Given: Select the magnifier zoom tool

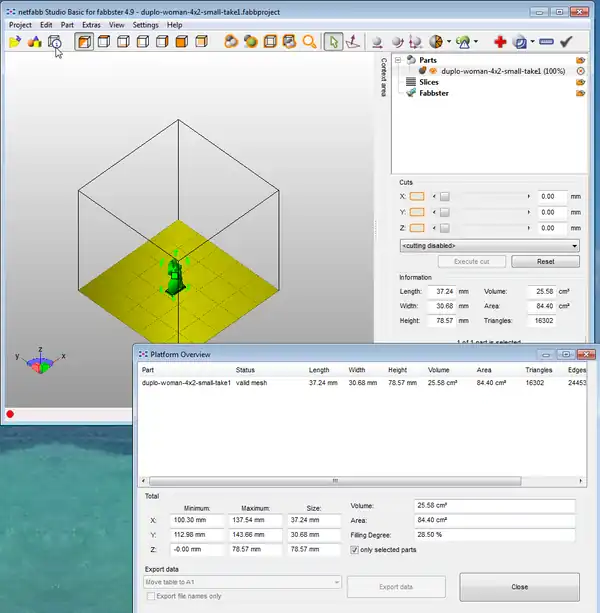Looking at the screenshot, I should tap(309, 42).
